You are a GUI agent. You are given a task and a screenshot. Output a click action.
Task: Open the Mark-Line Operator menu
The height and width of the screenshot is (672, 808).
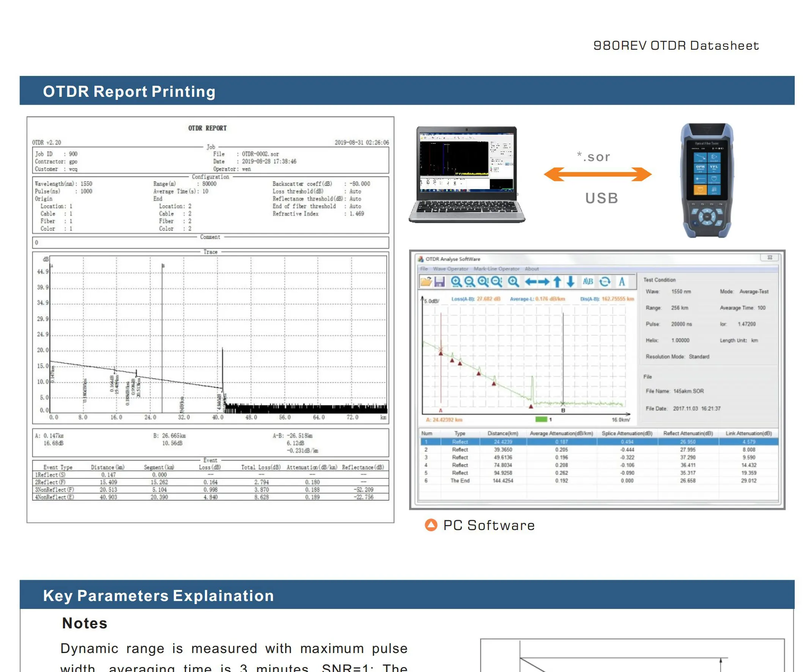(496, 269)
